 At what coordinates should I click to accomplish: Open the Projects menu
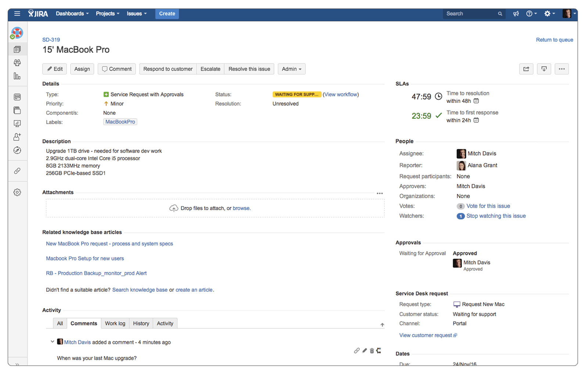107,14
